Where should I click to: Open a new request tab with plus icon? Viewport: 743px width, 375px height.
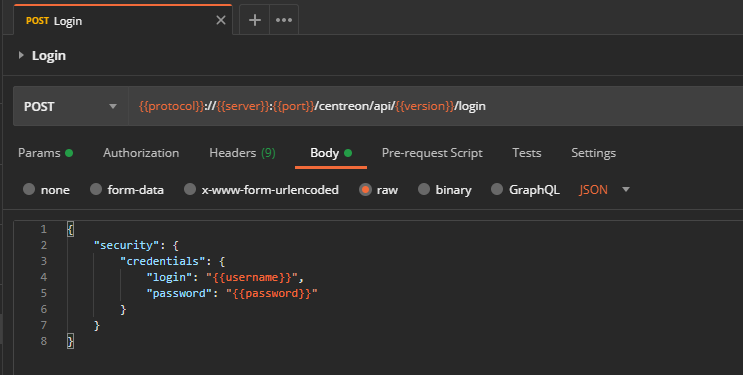254,20
